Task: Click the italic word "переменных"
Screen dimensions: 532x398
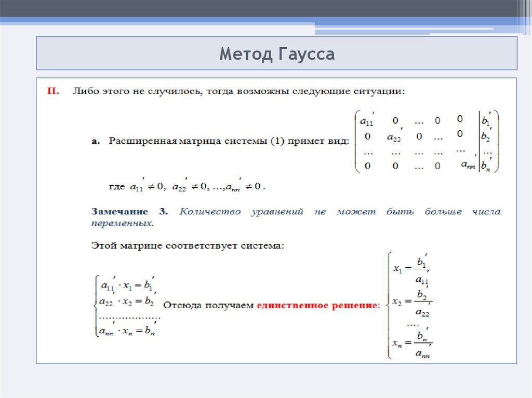Action: point(122,223)
